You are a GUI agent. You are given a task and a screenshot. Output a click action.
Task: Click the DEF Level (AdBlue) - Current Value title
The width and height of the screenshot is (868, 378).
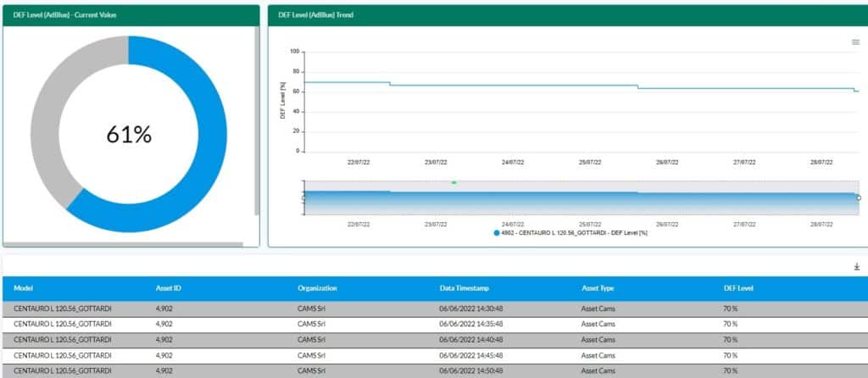point(64,15)
